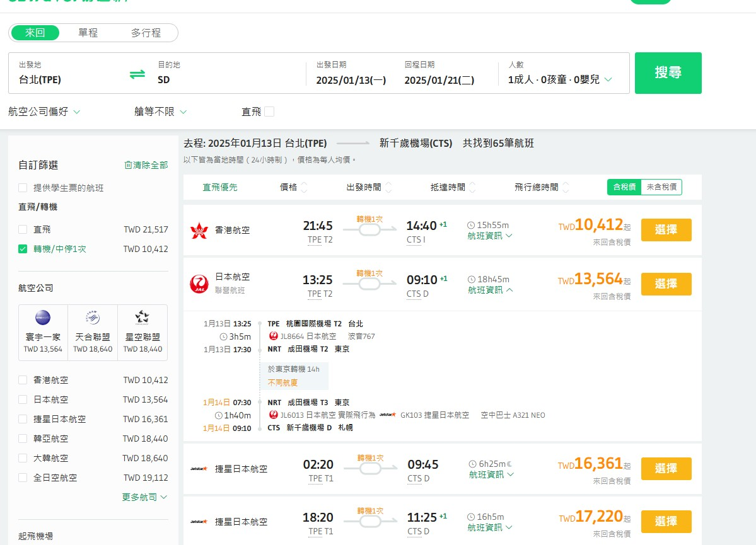Expand 更多航司 airline list

click(144, 497)
